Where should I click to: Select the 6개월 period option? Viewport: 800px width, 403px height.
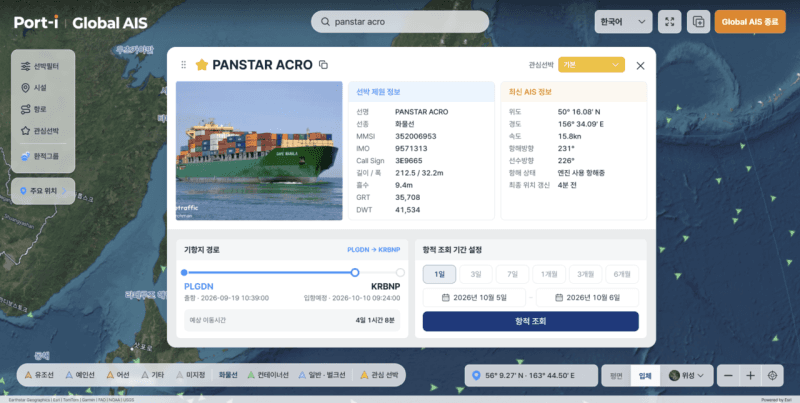622,274
